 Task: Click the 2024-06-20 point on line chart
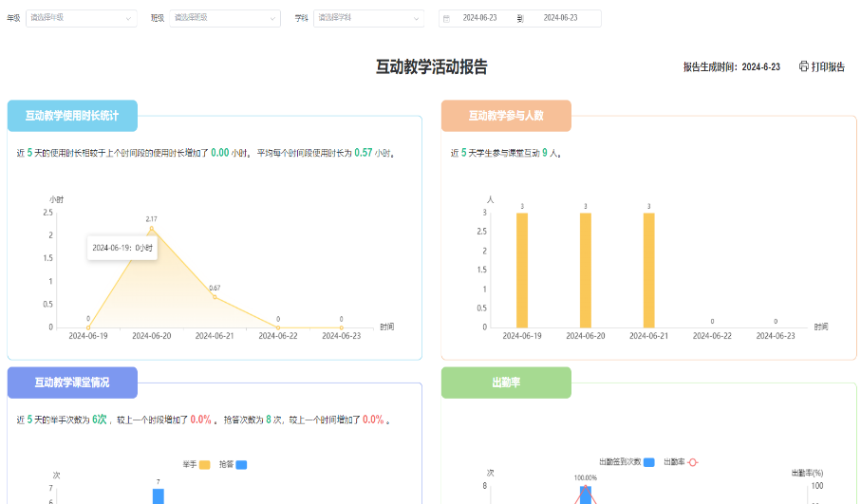pos(151,228)
